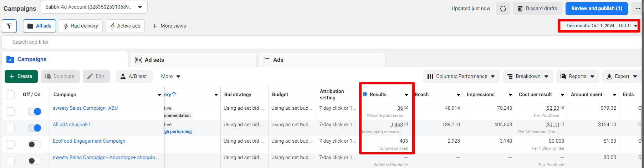Turn off sweety Sales Campaign- ABU toggle

[35, 112]
